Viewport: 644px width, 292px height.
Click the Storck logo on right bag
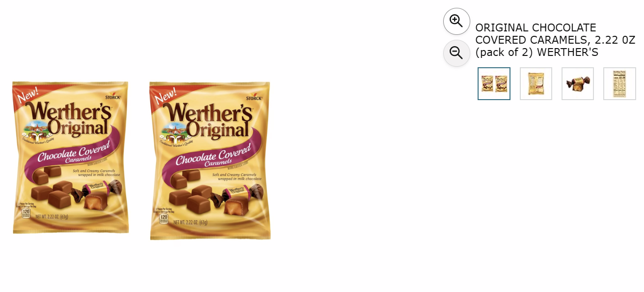pos(254,97)
